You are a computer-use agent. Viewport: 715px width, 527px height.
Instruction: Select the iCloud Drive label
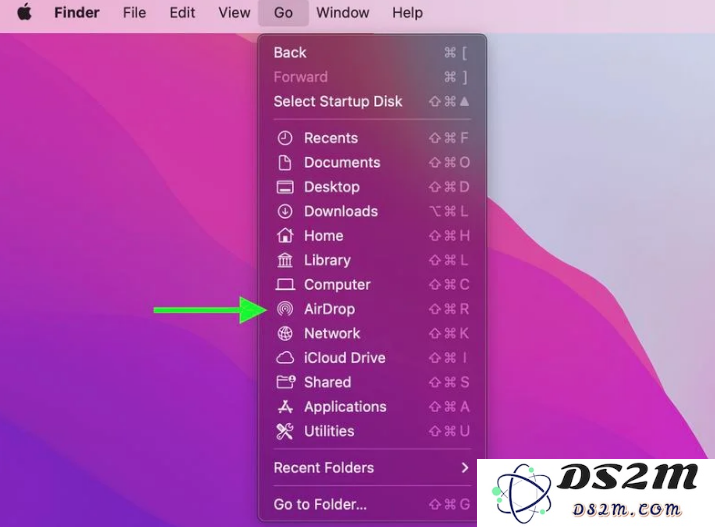point(345,358)
